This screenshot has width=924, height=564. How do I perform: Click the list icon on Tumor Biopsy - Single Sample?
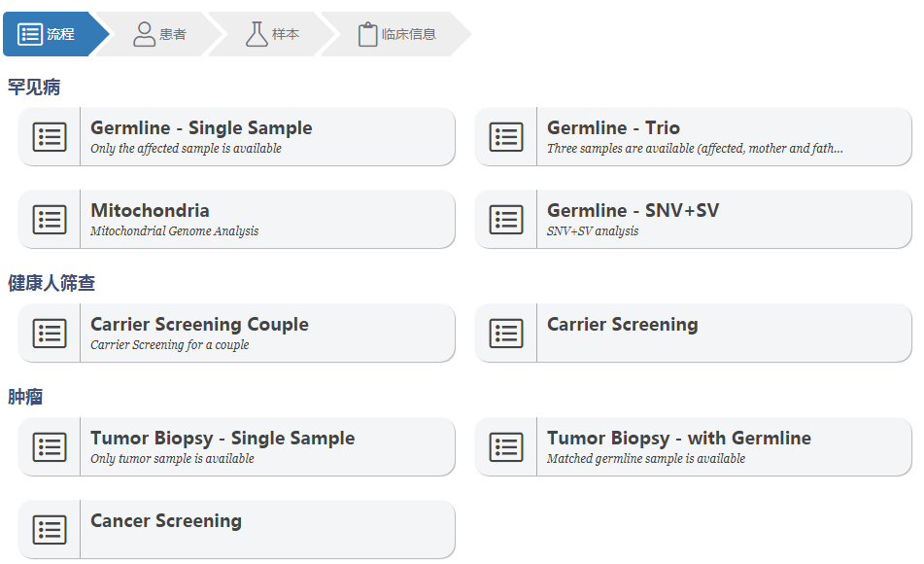pos(50,447)
